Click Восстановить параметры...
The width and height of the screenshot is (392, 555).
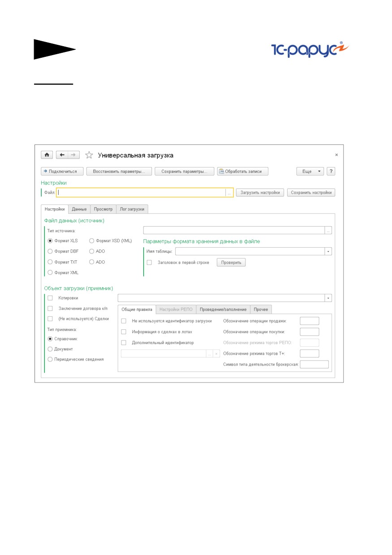coord(119,171)
